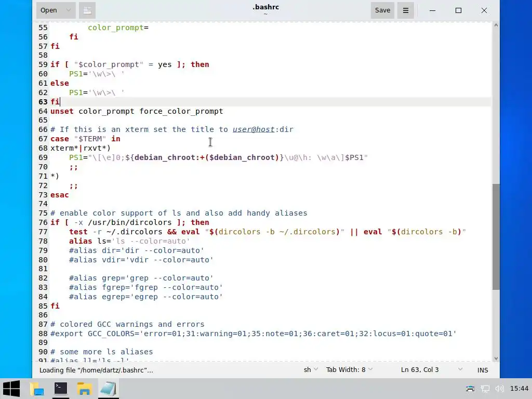Click '#alias dir=' comment line 79

(137, 250)
